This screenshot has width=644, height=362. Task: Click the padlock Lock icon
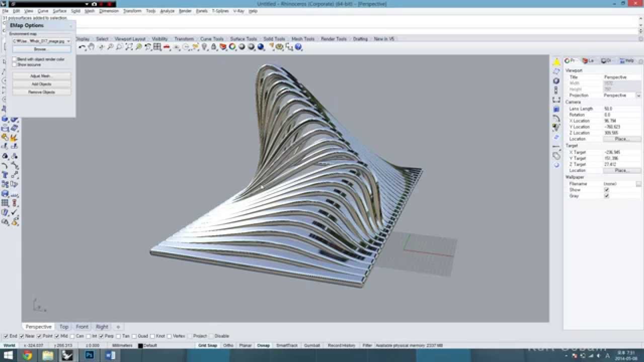click(214, 47)
